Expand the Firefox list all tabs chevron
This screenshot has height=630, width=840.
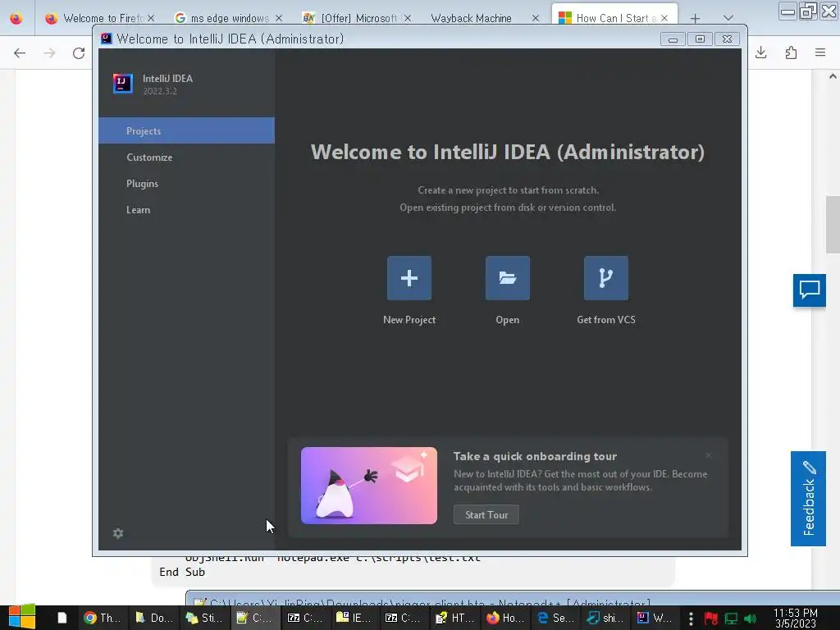[x=728, y=18]
